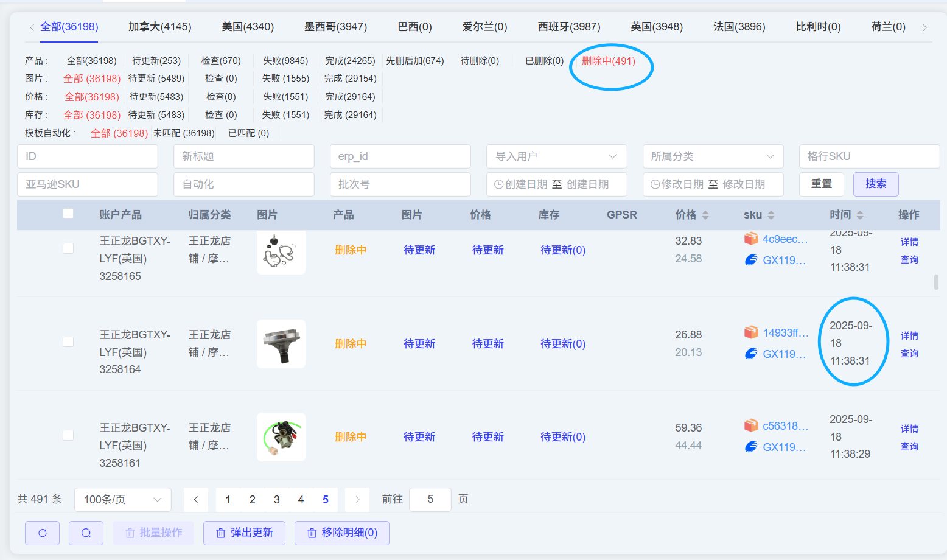Image resolution: width=947 pixels, height=560 pixels.
Task: Click the magnifier search icon button
Action: coord(86,533)
